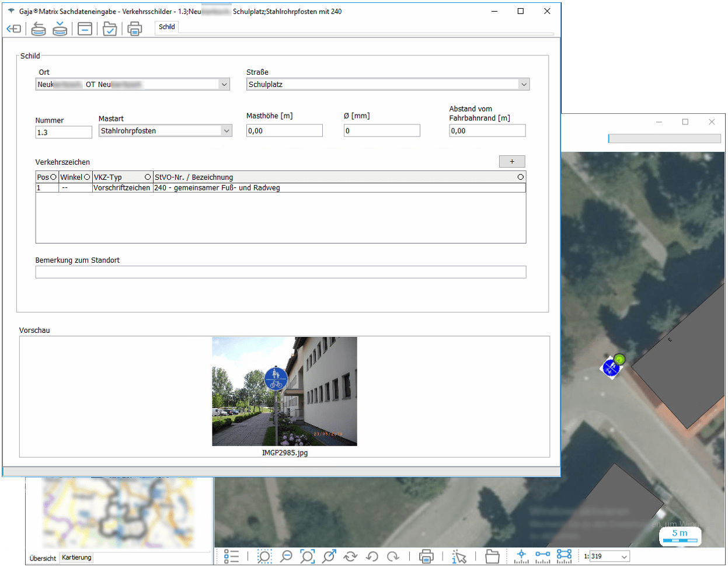The width and height of the screenshot is (728, 567).
Task: Open the legend list icon in map toolbar
Action: tap(231, 556)
